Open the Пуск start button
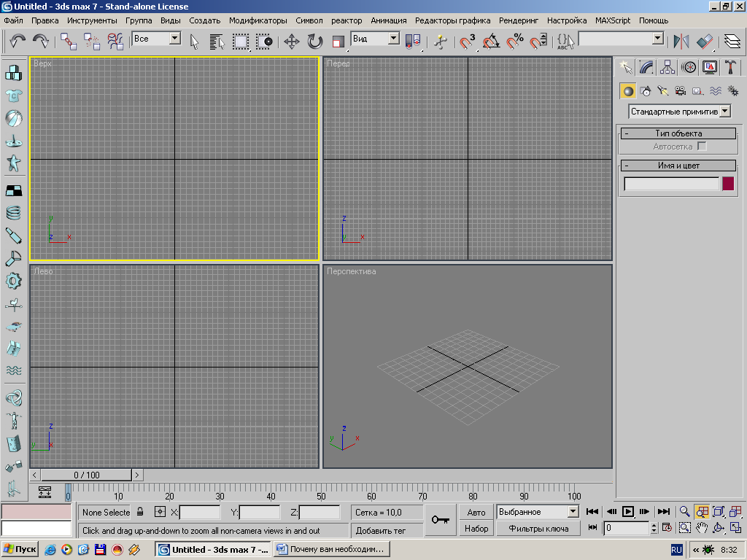The width and height of the screenshot is (747, 560). point(20,550)
